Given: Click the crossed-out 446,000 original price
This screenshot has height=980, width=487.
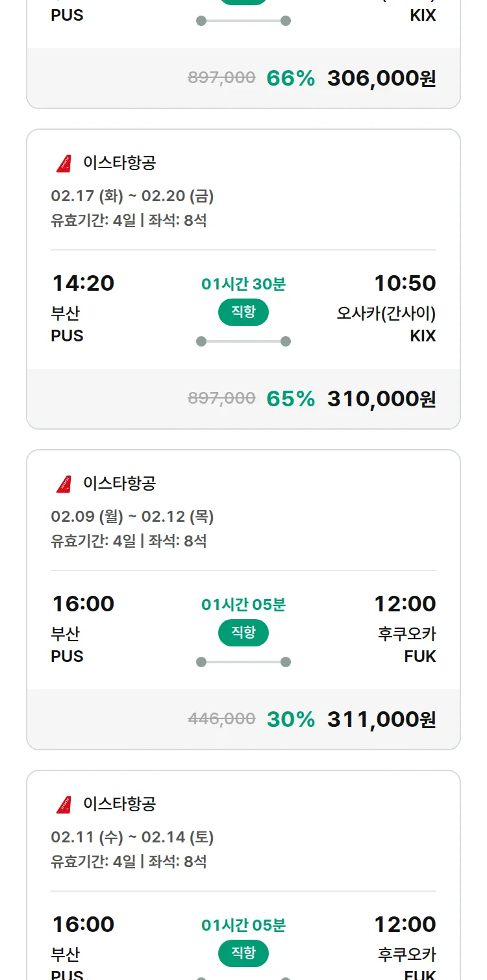Looking at the screenshot, I should (221, 719).
